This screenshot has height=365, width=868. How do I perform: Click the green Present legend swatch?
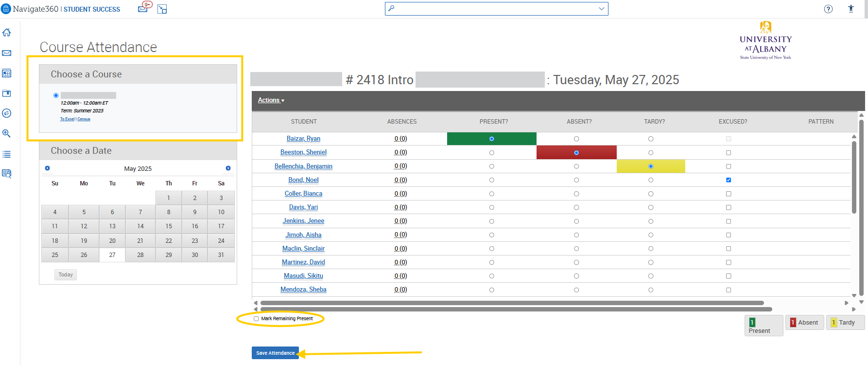(752, 322)
